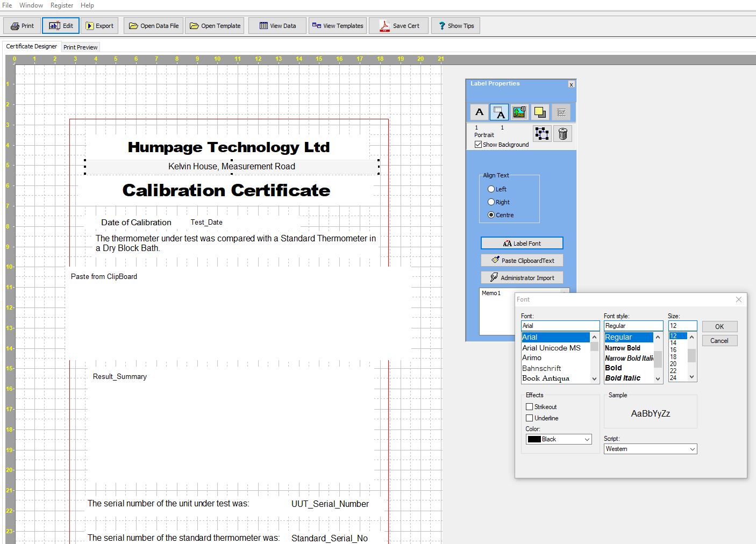Select Book Antiqua in font list

pos(555,378)
